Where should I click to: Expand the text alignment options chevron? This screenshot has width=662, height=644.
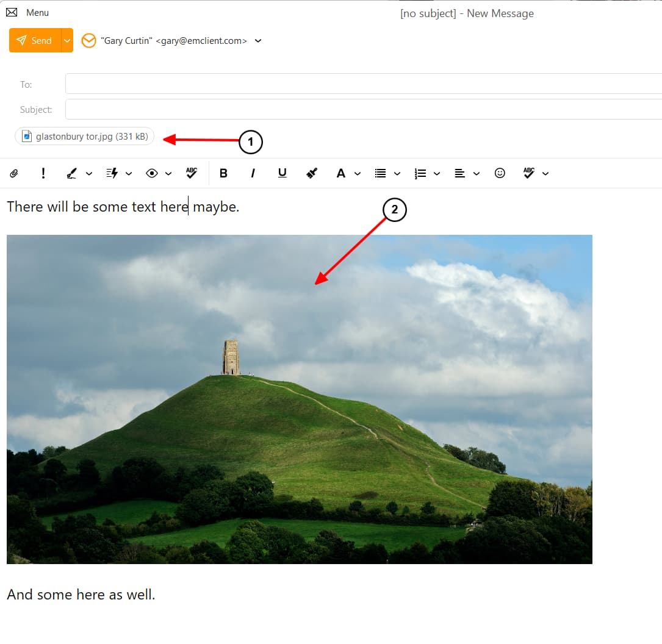coord(477,173)
